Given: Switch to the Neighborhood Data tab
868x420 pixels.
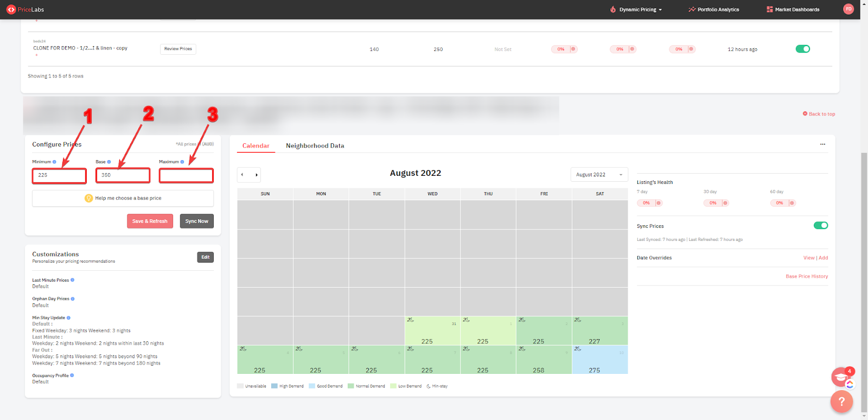Looking at the screenshot, I should [315, 145].
